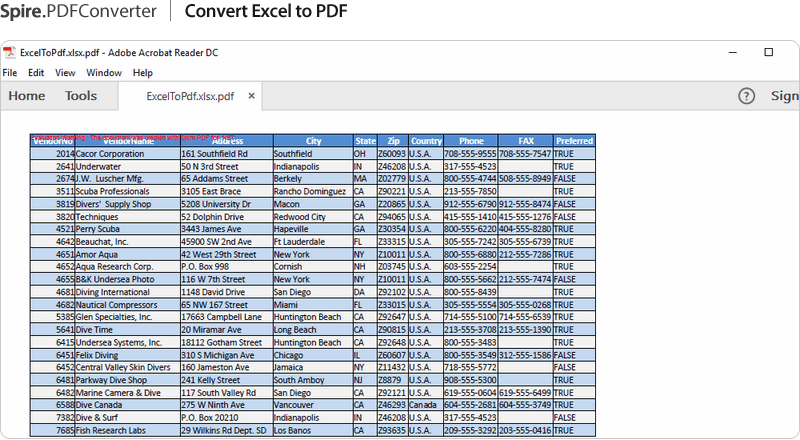The height and width of the screenshot is (440, 800).
Task: Click the Dive Time cell
Action: [128, 330]
